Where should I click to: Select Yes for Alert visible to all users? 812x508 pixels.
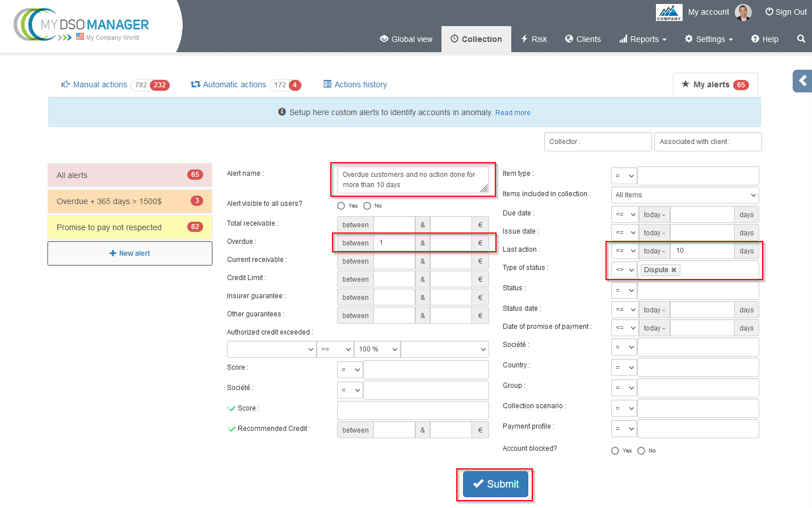(x=341, y=206)
